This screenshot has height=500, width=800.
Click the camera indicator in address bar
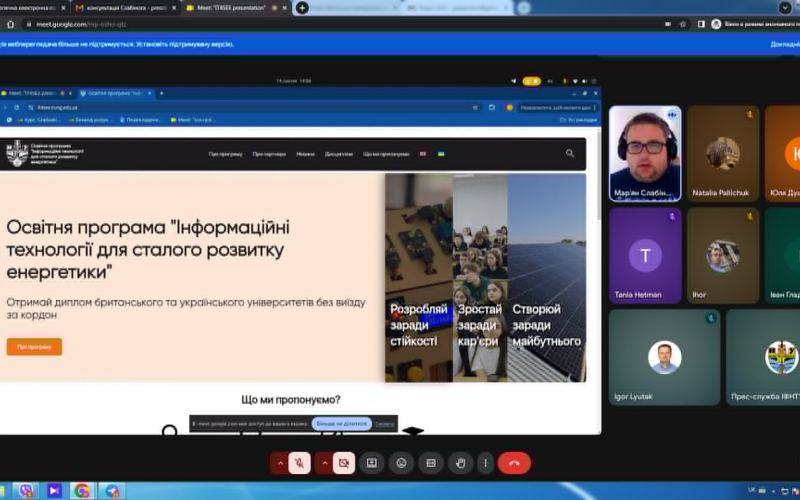pyautogui.click(x=668, y=24)
